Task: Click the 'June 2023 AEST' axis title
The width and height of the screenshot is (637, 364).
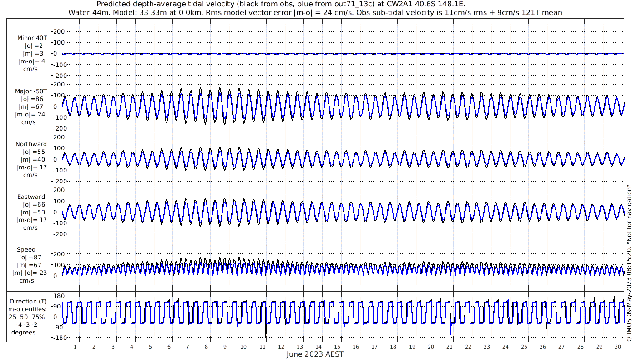Action: 315,354
